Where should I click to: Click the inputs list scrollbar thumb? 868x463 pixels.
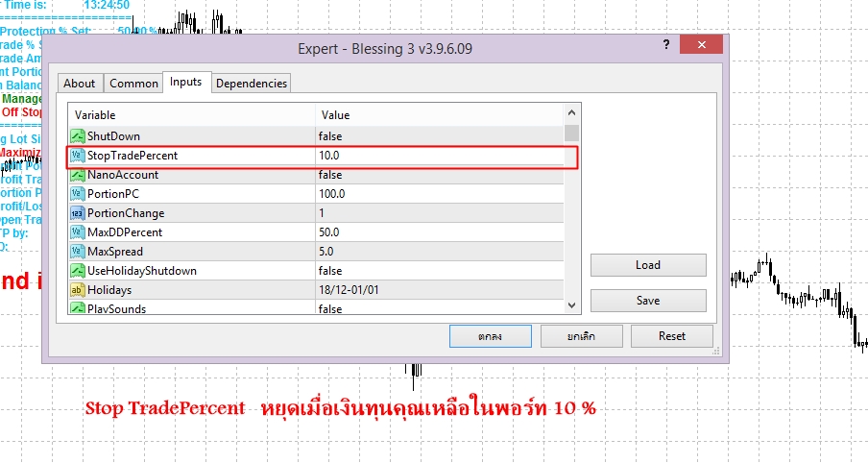[572, 134]
